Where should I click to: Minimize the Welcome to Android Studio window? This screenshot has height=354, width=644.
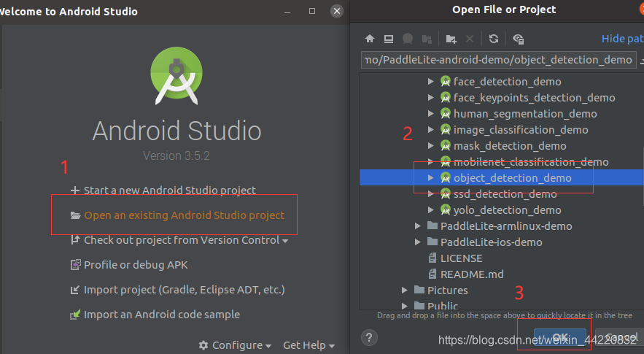click(x=287, y=12)
